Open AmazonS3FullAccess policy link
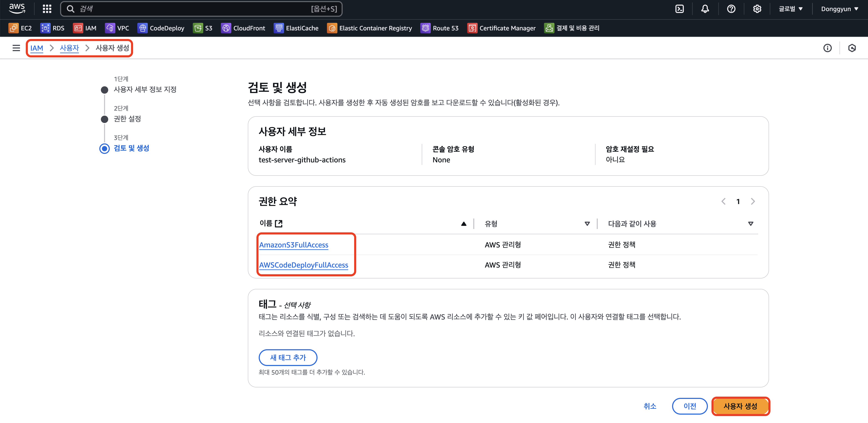 click(293, 245)
